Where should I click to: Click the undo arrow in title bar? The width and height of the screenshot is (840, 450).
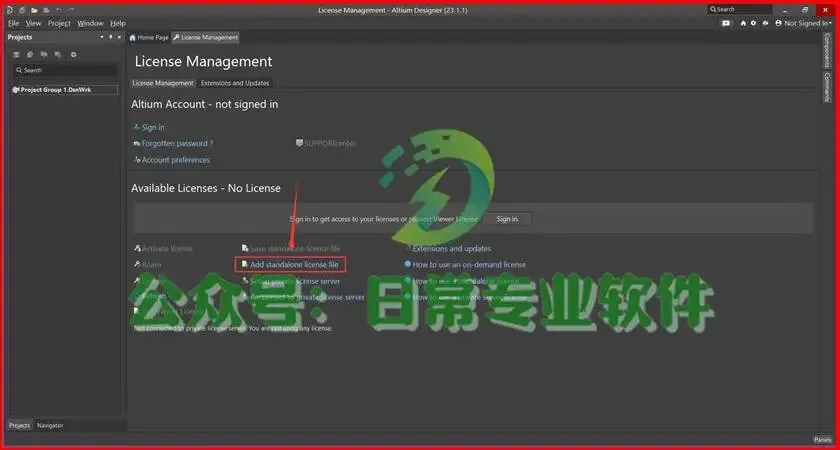(59, 10)
